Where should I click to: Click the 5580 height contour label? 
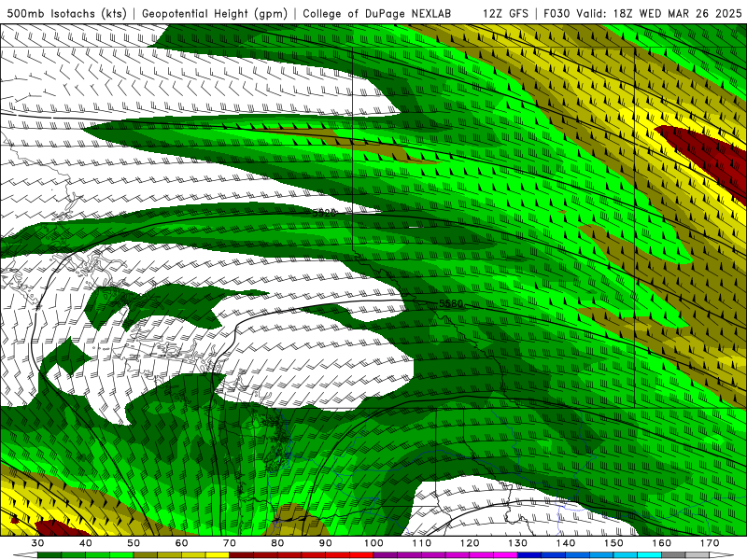[451, 303]
